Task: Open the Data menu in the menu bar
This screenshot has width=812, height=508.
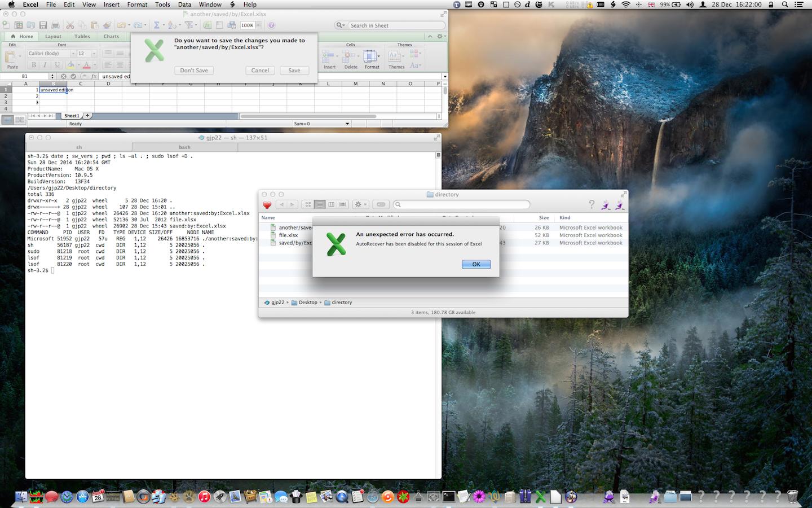Action: [x=184, y=5]
